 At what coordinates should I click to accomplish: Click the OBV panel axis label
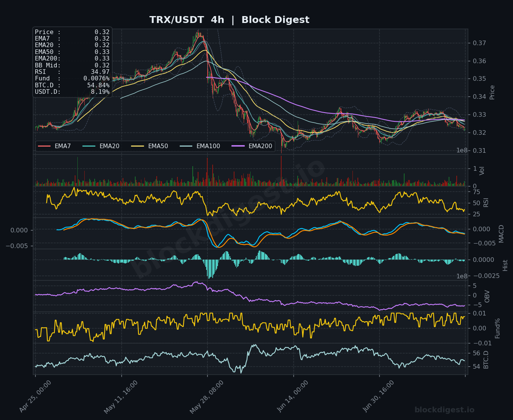(x=487, y=296)
